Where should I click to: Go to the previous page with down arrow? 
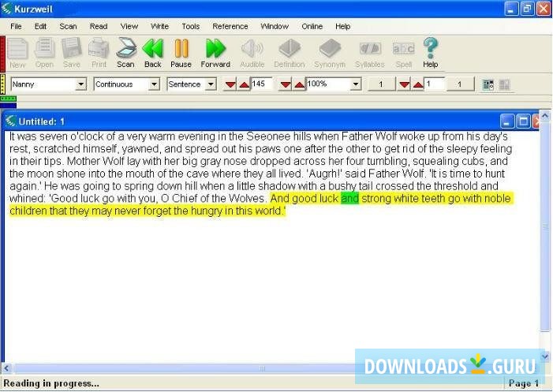click(405, 84)
